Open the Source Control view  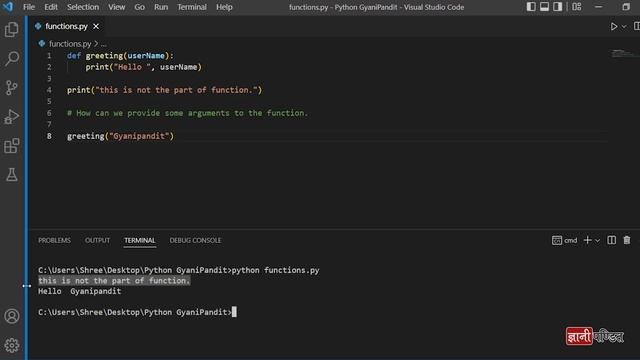click(x=11, y=87)
